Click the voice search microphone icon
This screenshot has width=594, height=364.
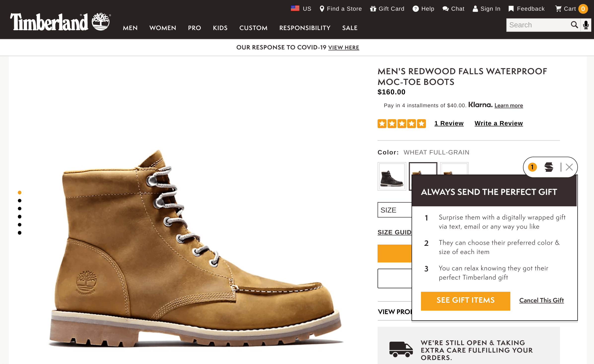pyautogui.click(x=586, y=25)
